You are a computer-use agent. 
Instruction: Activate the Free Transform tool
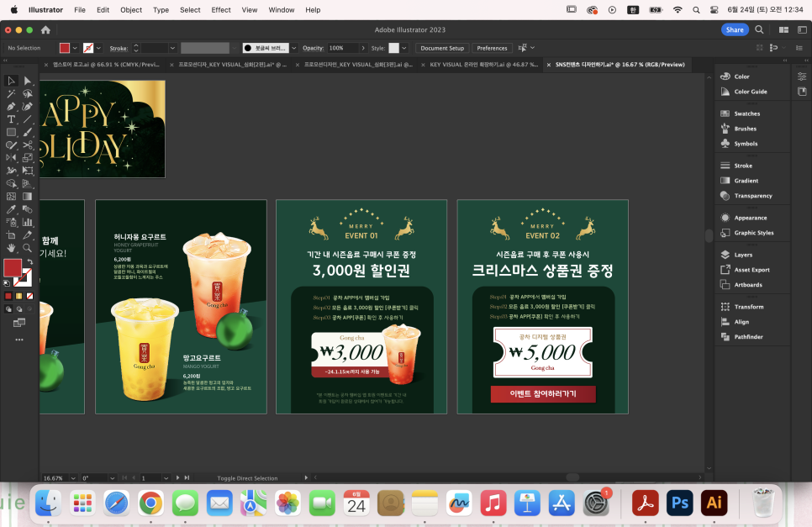pyautogui.click(x=28, y=171)
